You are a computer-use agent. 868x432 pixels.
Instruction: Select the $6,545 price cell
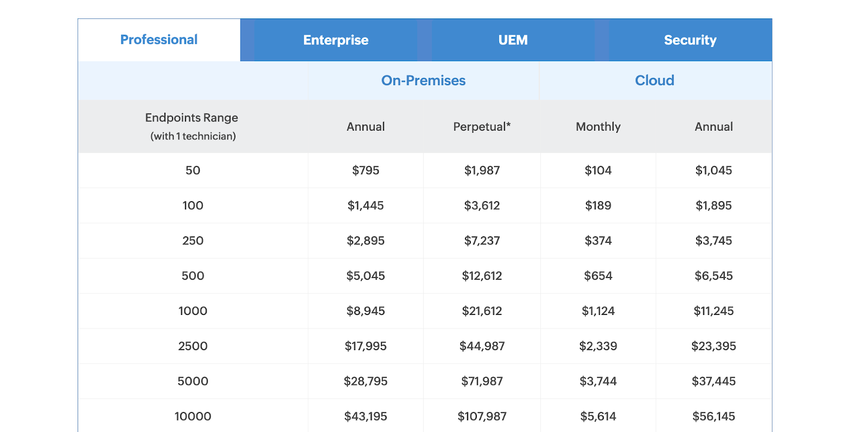[x=713, y=276]
